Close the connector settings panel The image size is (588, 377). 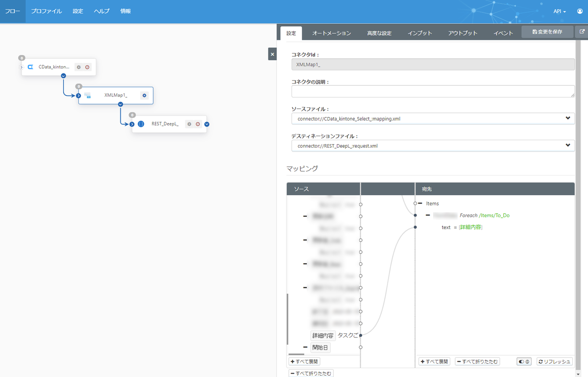tap(272, 54)
